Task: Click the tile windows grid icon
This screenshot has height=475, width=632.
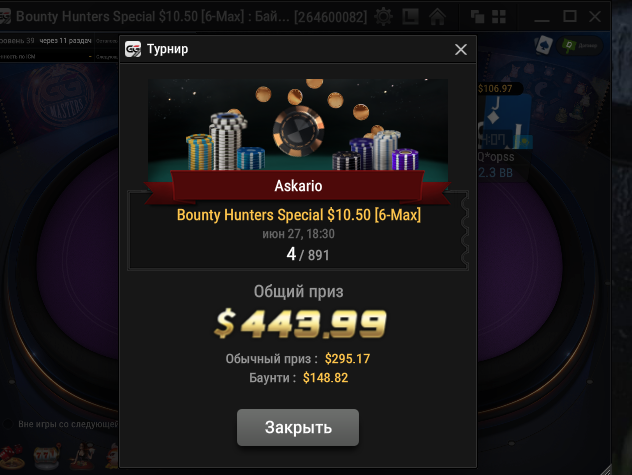Action: coord(499,17)
